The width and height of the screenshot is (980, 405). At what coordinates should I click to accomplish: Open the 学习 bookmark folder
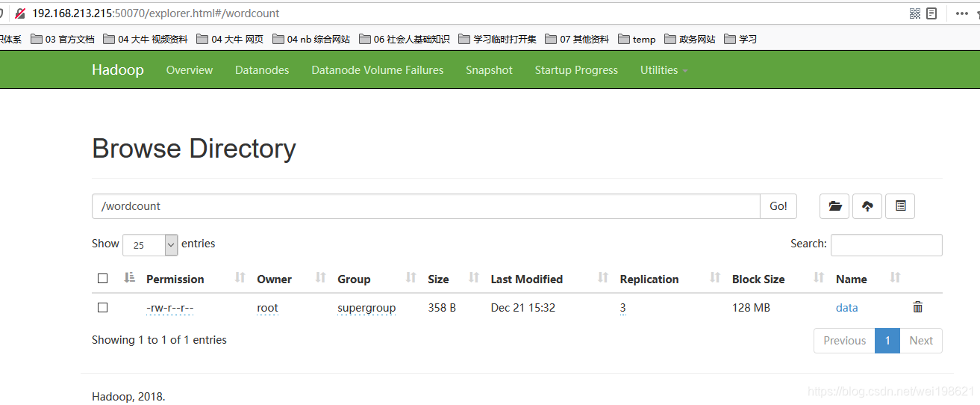pos(740,39)
